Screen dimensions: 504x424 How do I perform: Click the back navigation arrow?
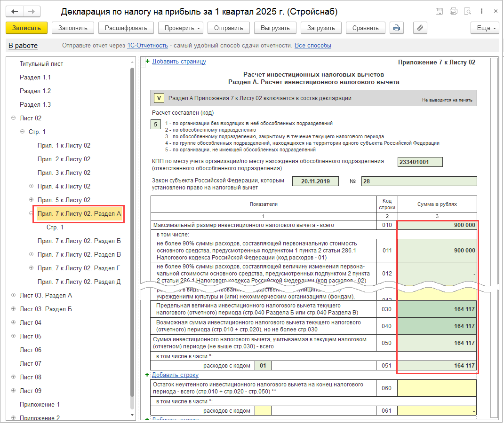(x=15, y=11)
